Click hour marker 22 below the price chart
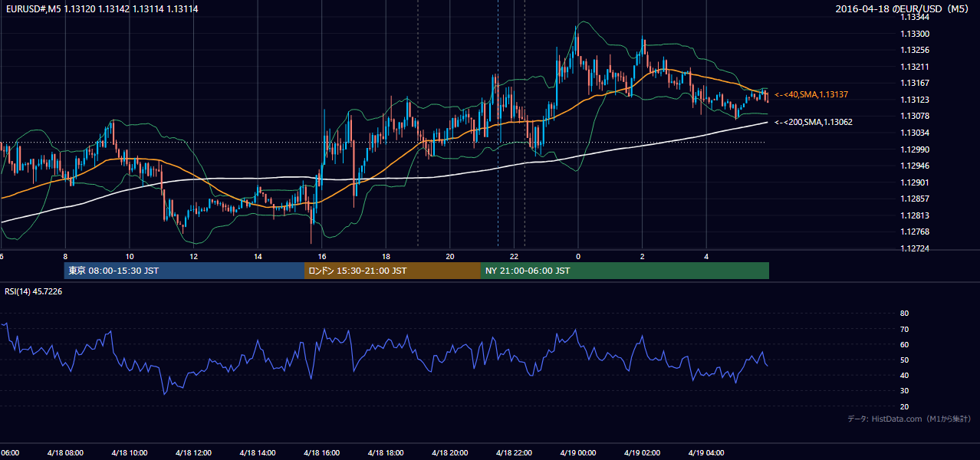980x460 pixels. [x=514, y=256]
